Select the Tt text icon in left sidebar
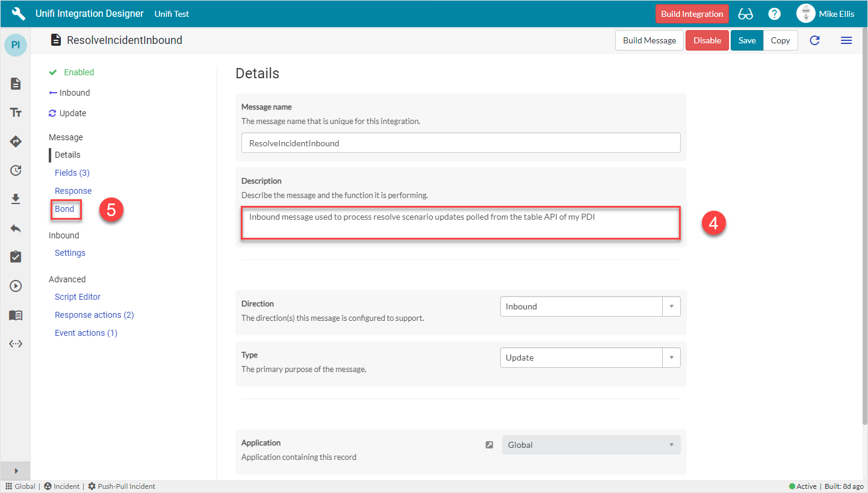 pyautogui.click(x=15, y=112)
